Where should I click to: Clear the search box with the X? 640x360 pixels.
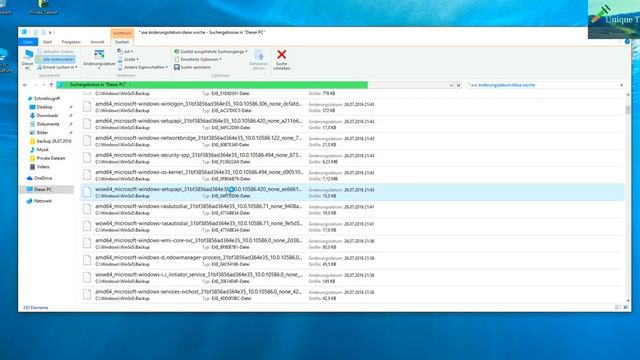tap(622, 85)
